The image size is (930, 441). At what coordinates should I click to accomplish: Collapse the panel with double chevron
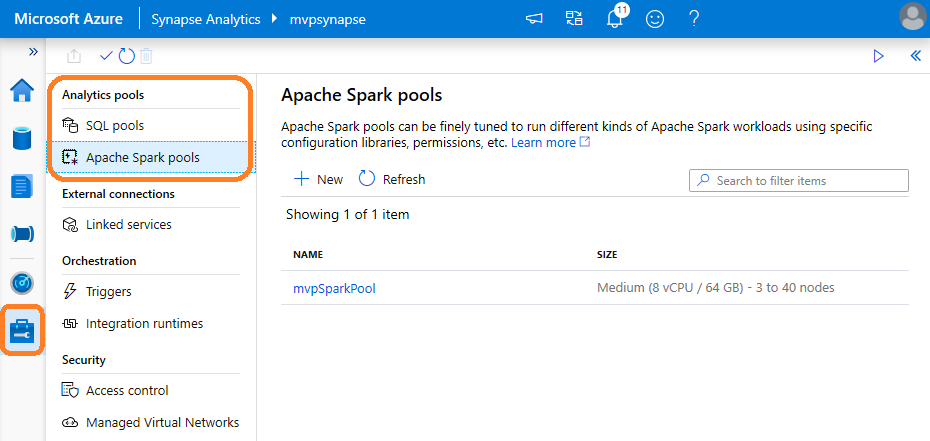pos(914,56)
